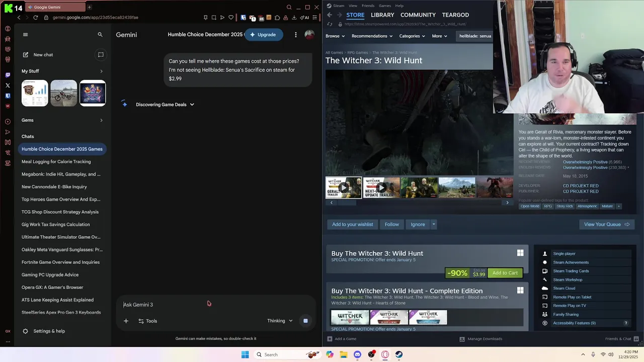Open the More dropdown in Steam store

pyautogui.click(x=439, y=36)
